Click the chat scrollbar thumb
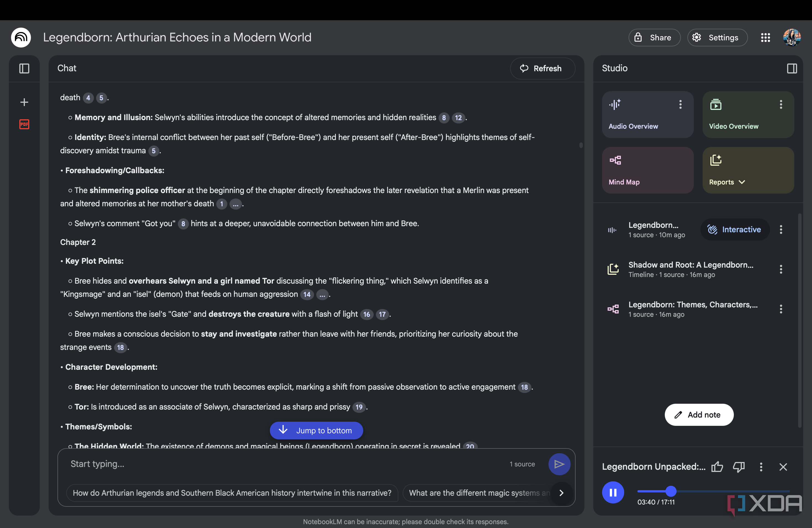Image resolution: width=812 pixels, height=528 pixels. coord(581,145)
